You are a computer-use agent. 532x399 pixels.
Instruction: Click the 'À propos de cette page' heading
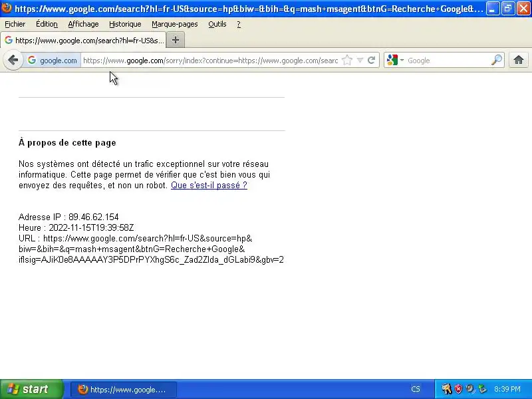pos(67,143)
